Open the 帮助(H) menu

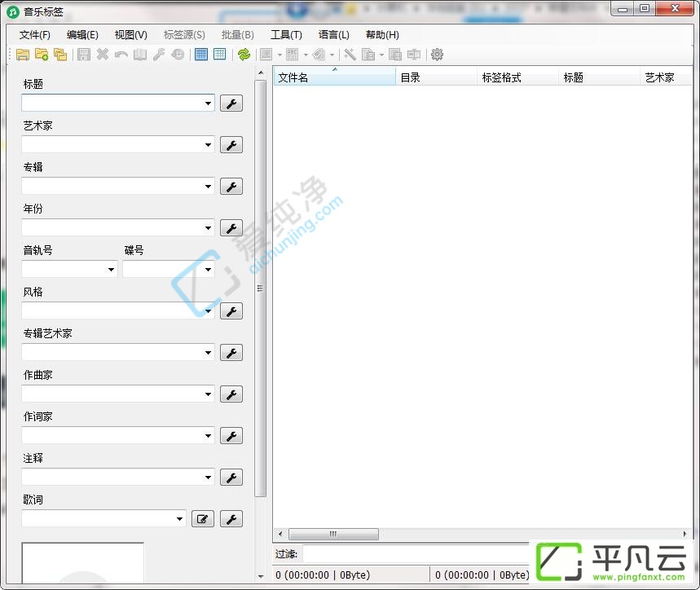pos(382,35)
